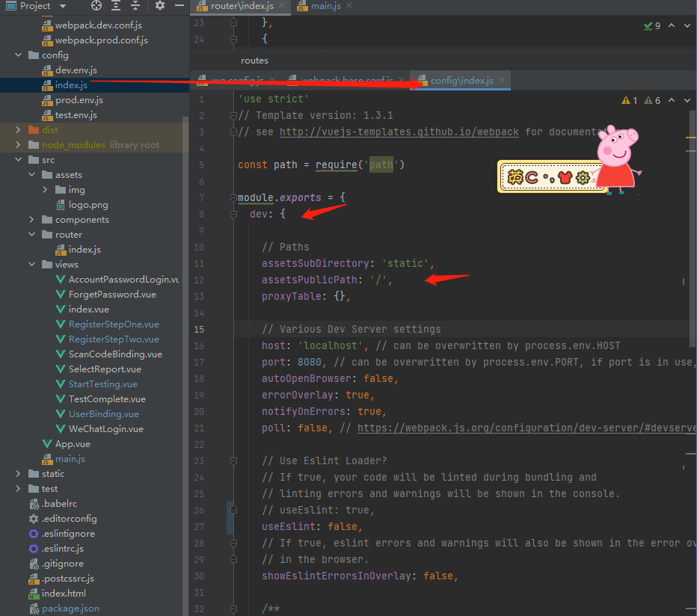This screenshot has width=697, height=616.
Task: Select .eslintrc.js file
Action: [62, 549]
